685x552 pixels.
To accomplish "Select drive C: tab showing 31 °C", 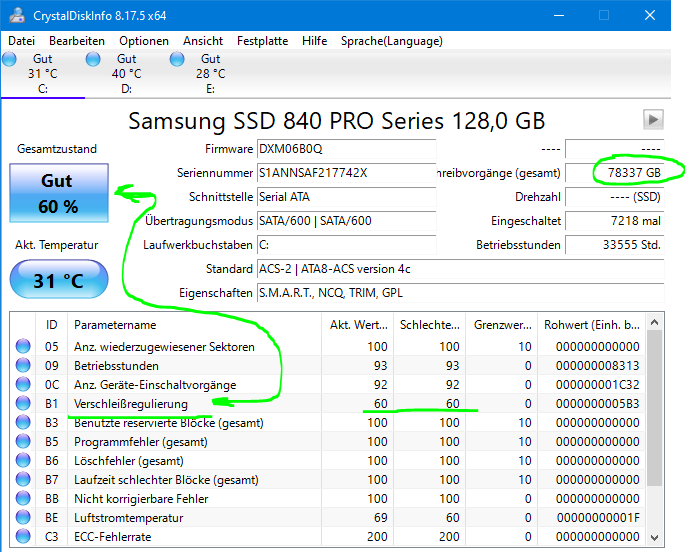I will tap(42, 73).
